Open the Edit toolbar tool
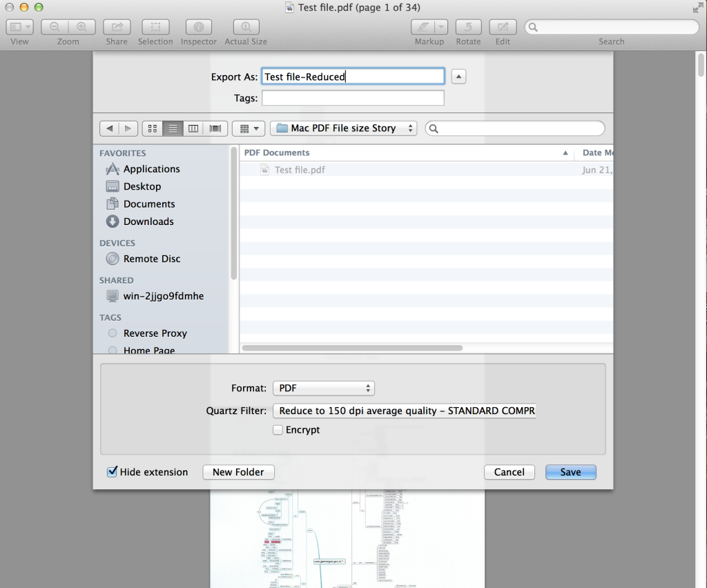Viewport: 707px width, 588px height. click(x=502, y=28)
